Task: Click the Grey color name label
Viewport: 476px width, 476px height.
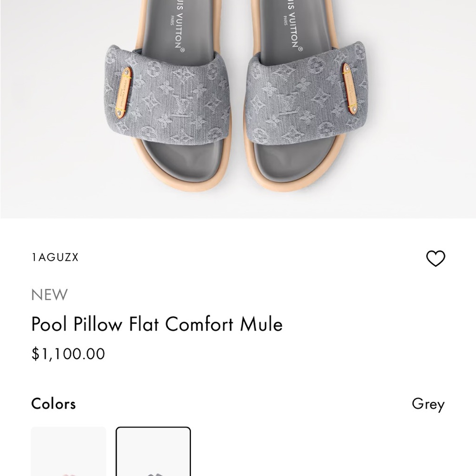Action: tap(428, 404)
